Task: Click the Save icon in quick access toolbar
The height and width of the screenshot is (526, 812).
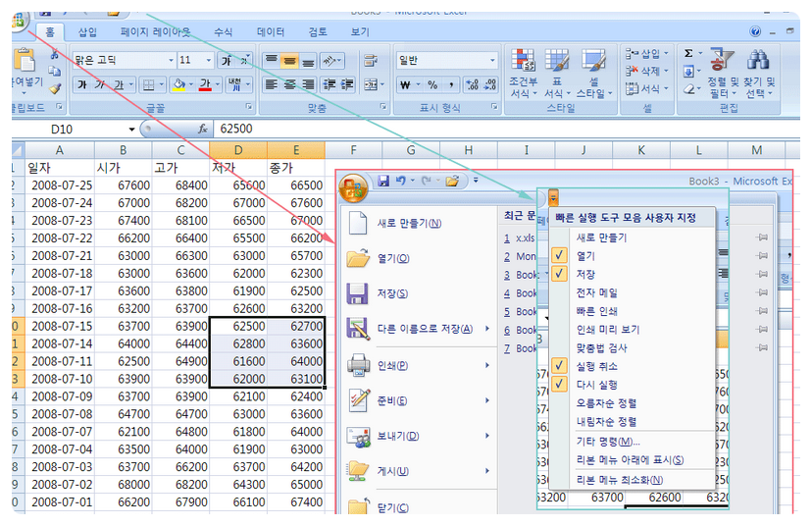Action: (384, 182)
